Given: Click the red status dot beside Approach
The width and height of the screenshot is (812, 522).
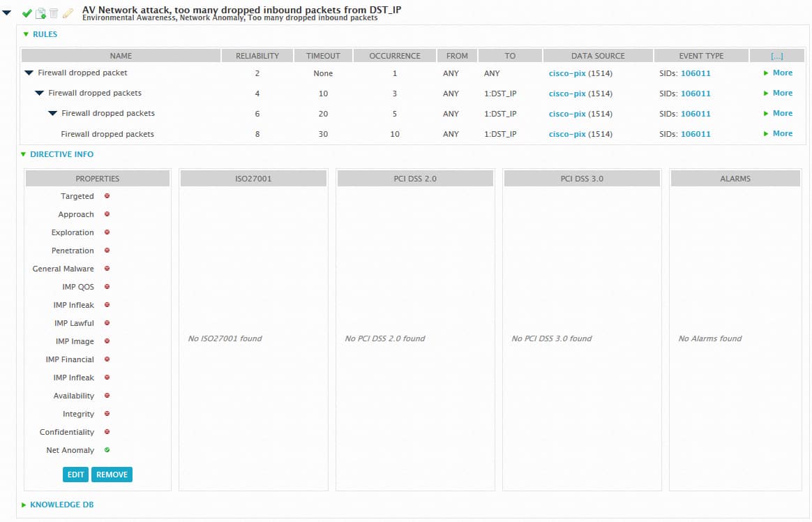Looking at the screenshot, I should coord(107,214).
